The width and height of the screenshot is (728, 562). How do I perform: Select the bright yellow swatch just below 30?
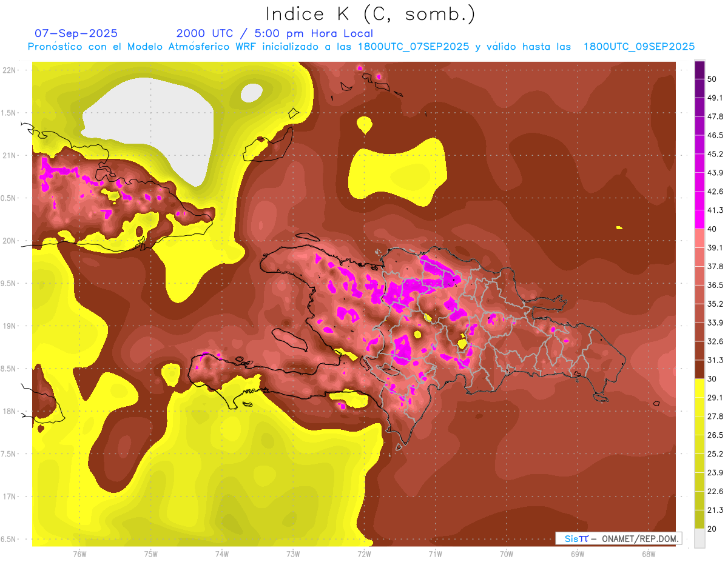click(x=699, y=388)
